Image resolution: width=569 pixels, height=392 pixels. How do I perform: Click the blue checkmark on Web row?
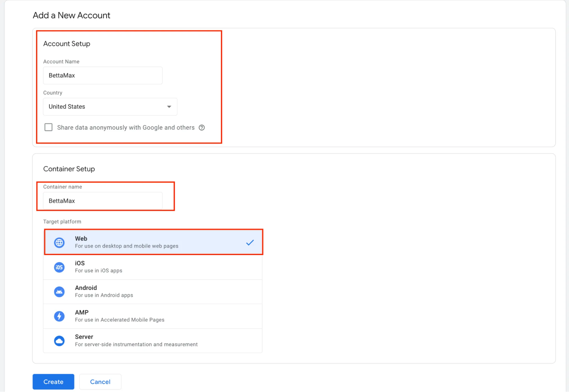pyautogui.click(x=250, y=243)
